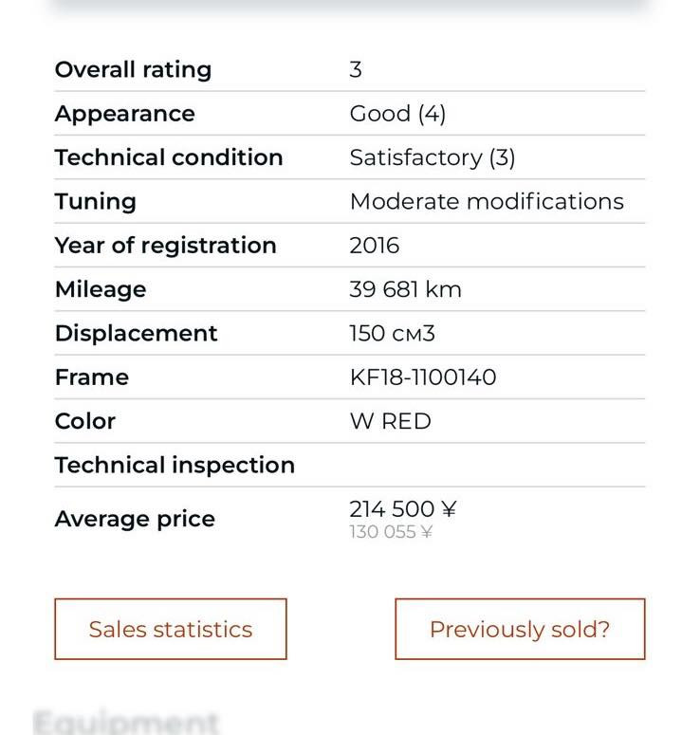Select the 39 681 km mileage value
This screenshot has height=735, width=700.
click(x=405, y=289)
